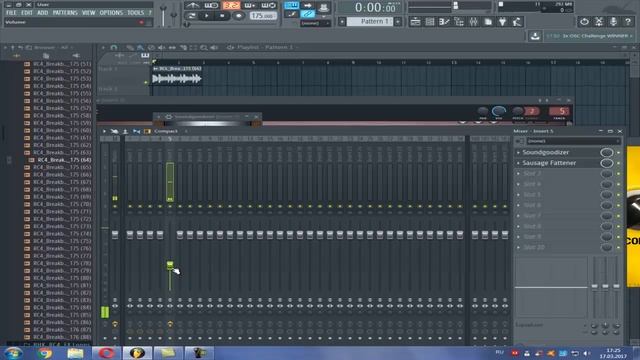Click the recording microphone icon
The height and width of the screenshot is (360, 640).
613,22
